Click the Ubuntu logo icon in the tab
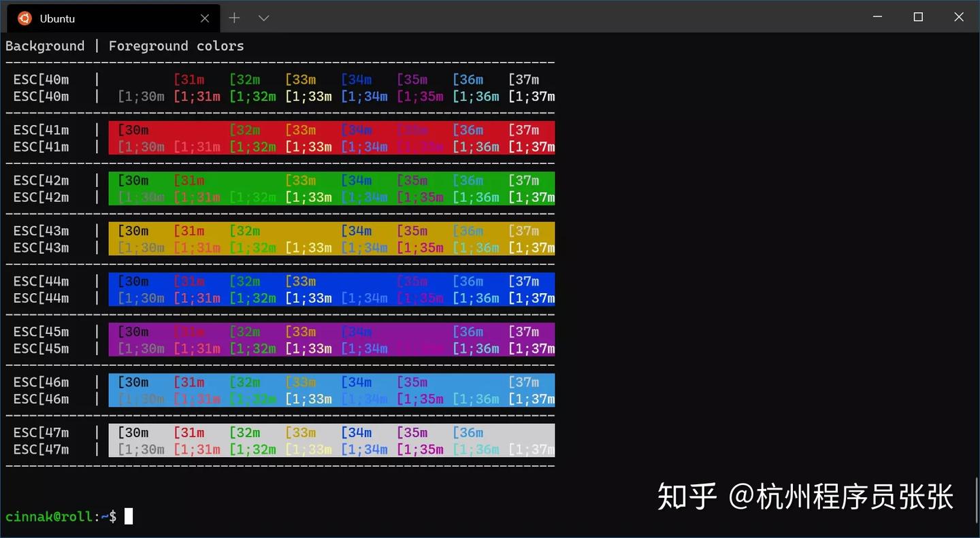Image resolution: width=980 pixels, height=538 pixels. [x=24, y=18]
